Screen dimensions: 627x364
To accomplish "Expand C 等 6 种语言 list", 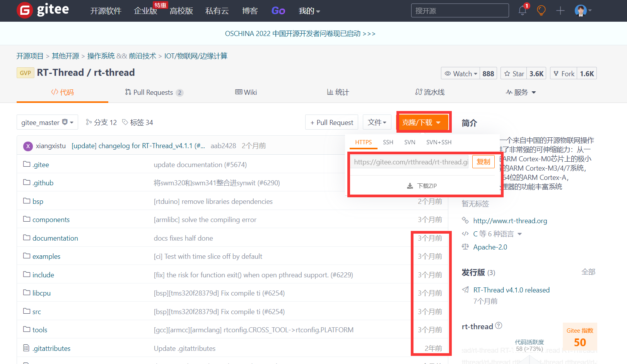I will point(497,234).
